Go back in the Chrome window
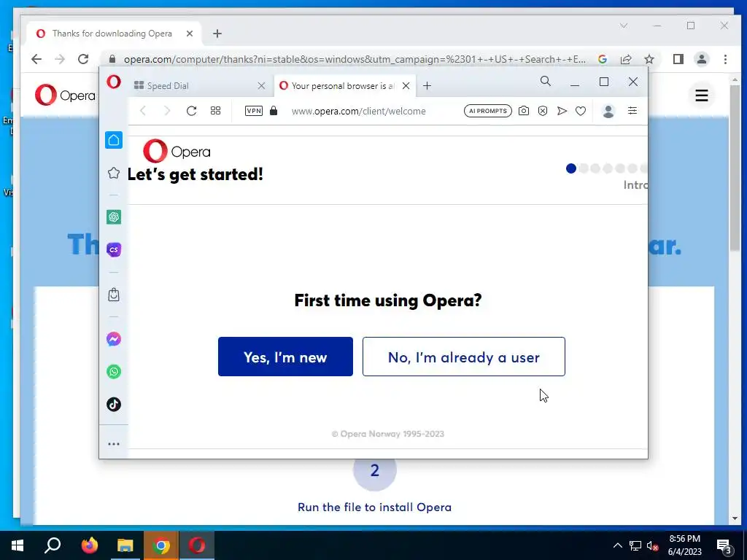The width and height of the screenshot is (747, 560). pyautogui.click(x=36, y=59)
